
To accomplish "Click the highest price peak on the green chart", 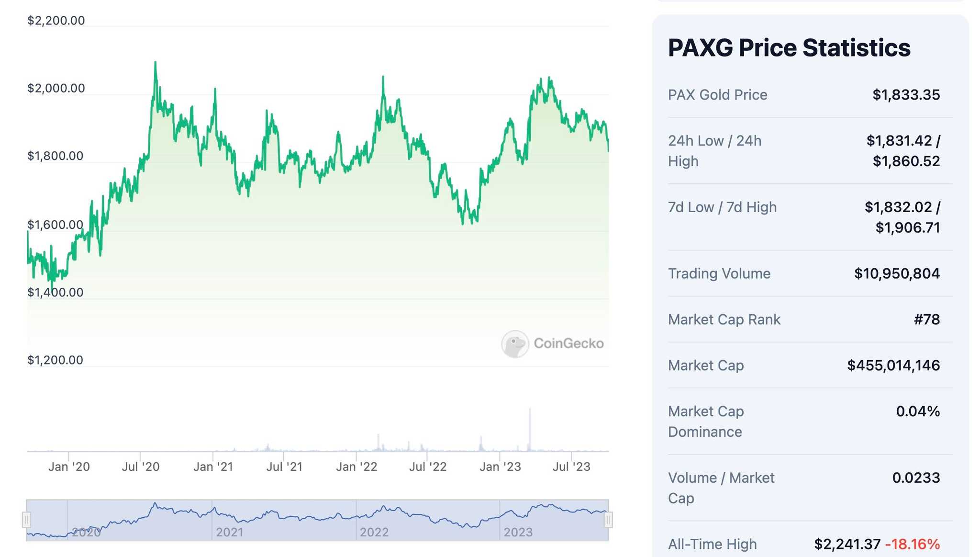I will (156, 62).
